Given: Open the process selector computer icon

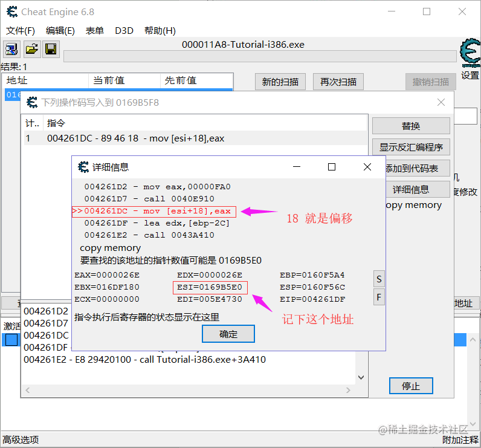Looking at the screenshot, I should point(11,49).
